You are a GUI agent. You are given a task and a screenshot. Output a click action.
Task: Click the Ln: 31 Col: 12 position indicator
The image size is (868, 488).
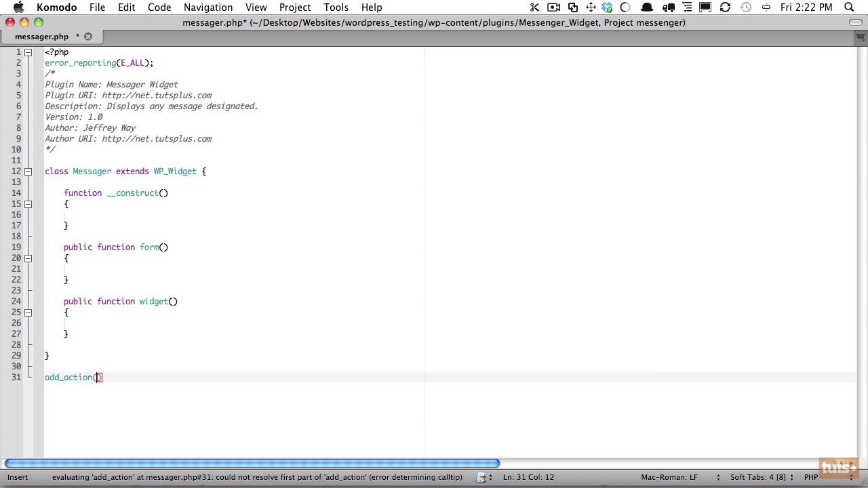click(529, 477)
